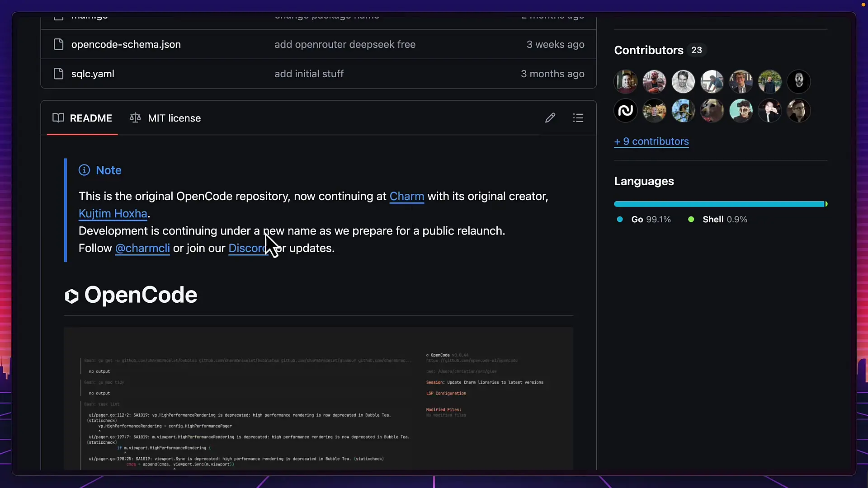Open the @charmcli link
This screenshot has height=488, width=868.
142,249
